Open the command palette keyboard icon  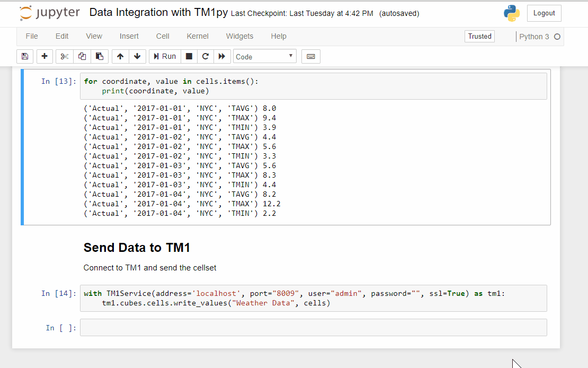coord(311,56)
